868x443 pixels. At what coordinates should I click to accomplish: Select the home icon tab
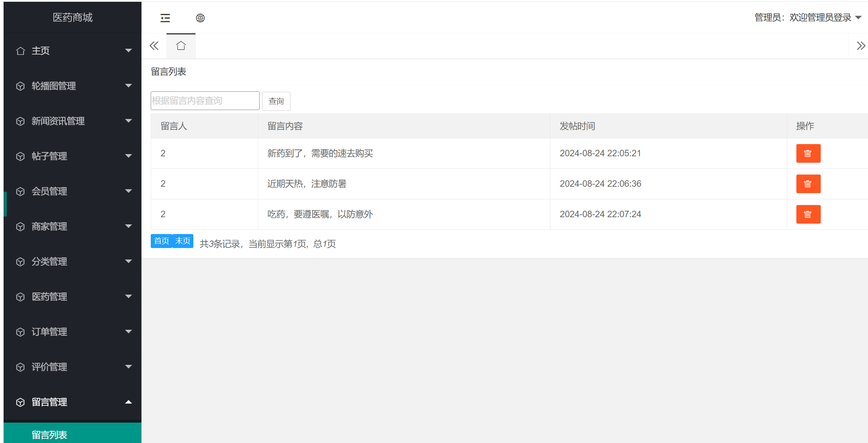[x=181, y=46]
